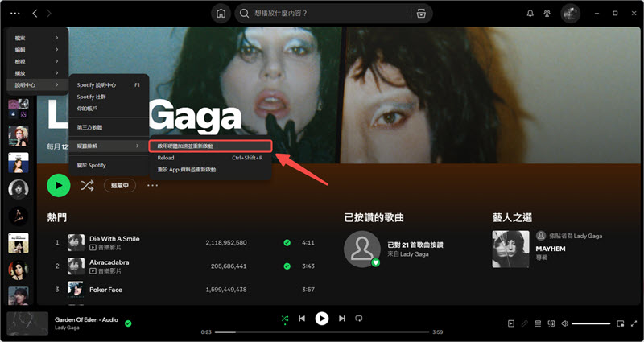Viewport: 644px width, 342px height.
Task: Expand the 播放 menu
Action: coord(37,73)
